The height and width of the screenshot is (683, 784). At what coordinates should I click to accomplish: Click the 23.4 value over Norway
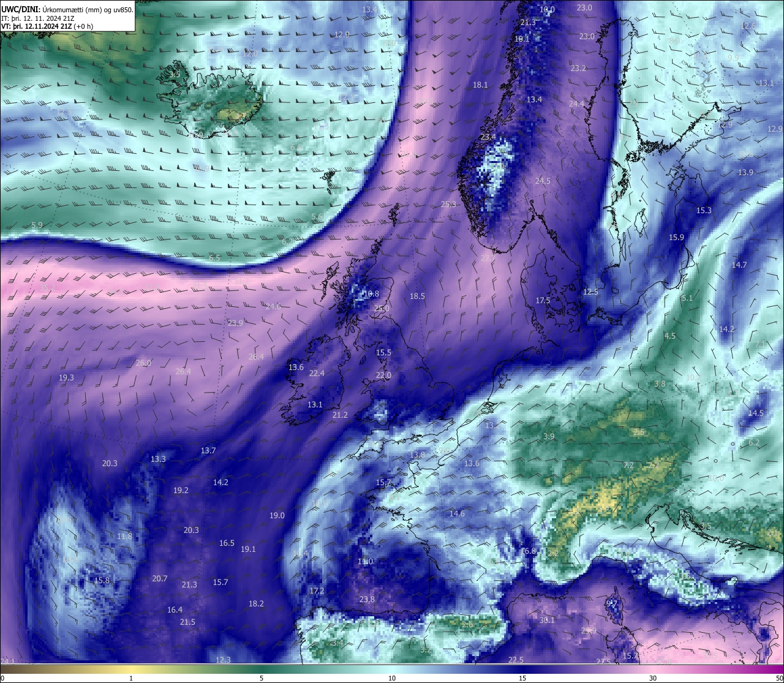[x=488, y=137]
